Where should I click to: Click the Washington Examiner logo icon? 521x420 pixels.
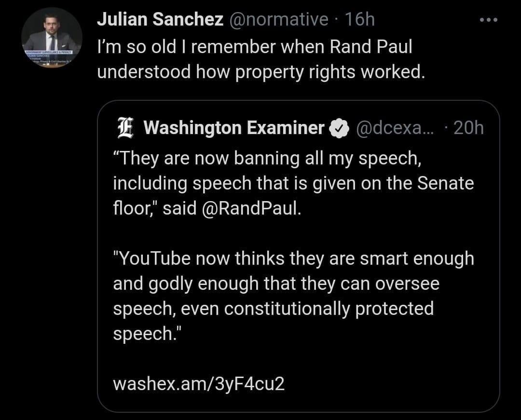(x=126, y=128)
